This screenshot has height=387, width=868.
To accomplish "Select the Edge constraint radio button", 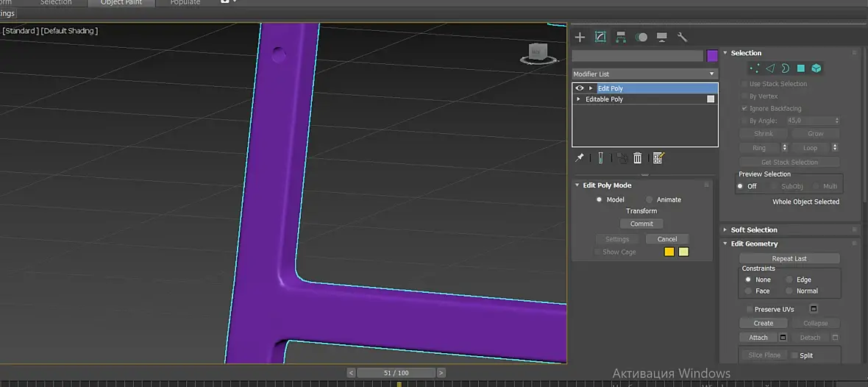I will coord(789,280).
